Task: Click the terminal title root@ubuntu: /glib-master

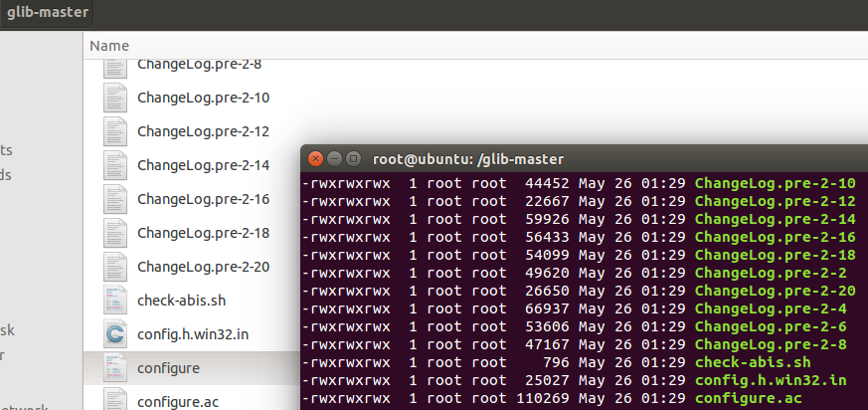Action: point(468,160)
